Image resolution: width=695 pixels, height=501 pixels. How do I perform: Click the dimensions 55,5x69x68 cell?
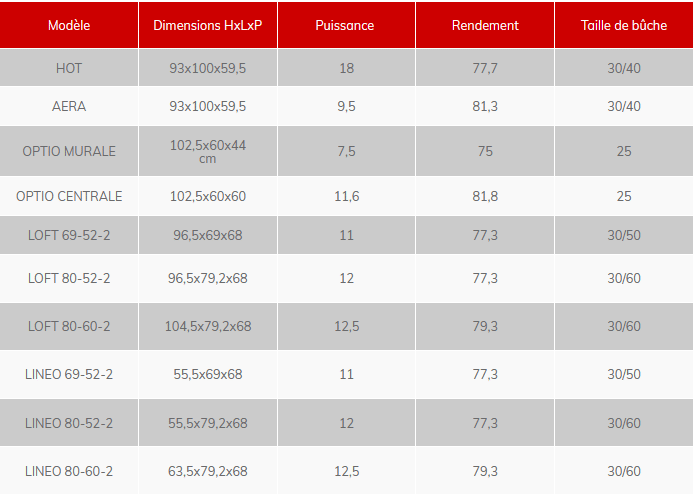coord(208,374)
